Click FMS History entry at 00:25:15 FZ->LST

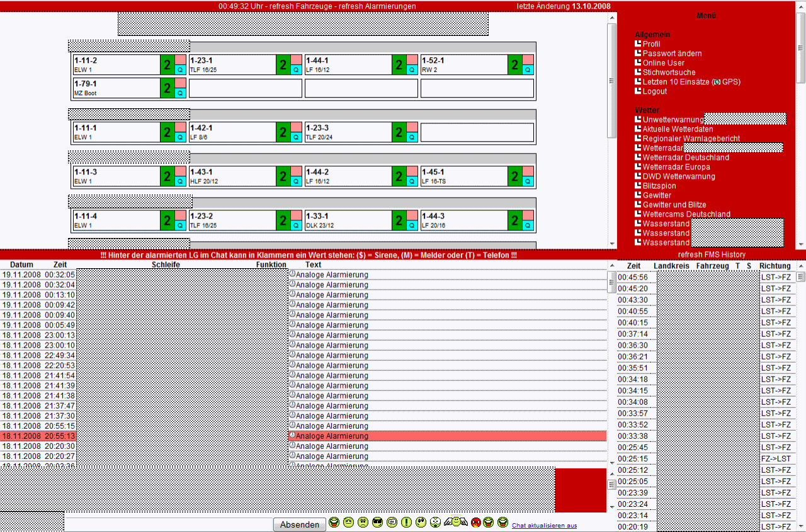point(706,458)
